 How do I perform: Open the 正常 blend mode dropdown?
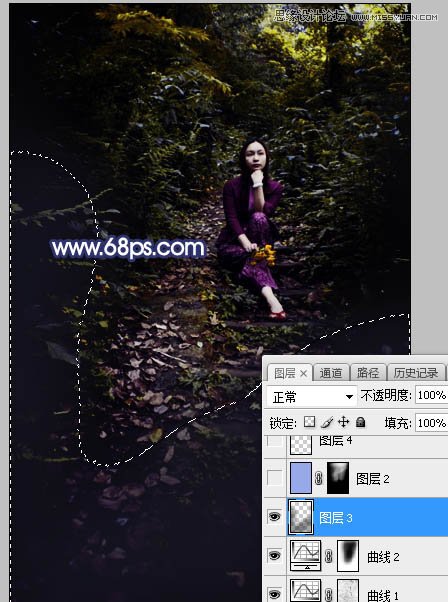(311, 397)
